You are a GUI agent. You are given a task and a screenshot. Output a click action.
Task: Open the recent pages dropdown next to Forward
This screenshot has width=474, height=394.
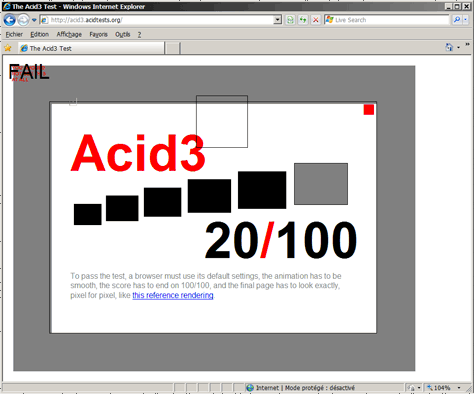click(34, 20)
